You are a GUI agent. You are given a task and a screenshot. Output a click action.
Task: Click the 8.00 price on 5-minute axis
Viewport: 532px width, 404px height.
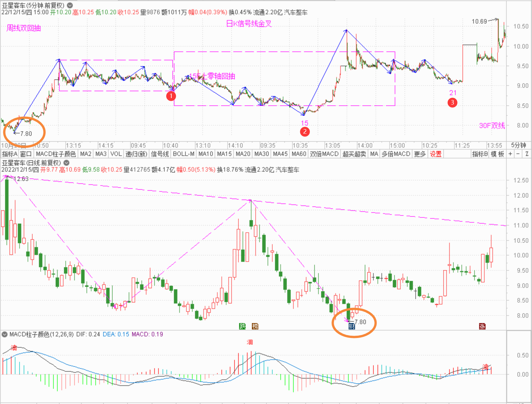[523, 126]
